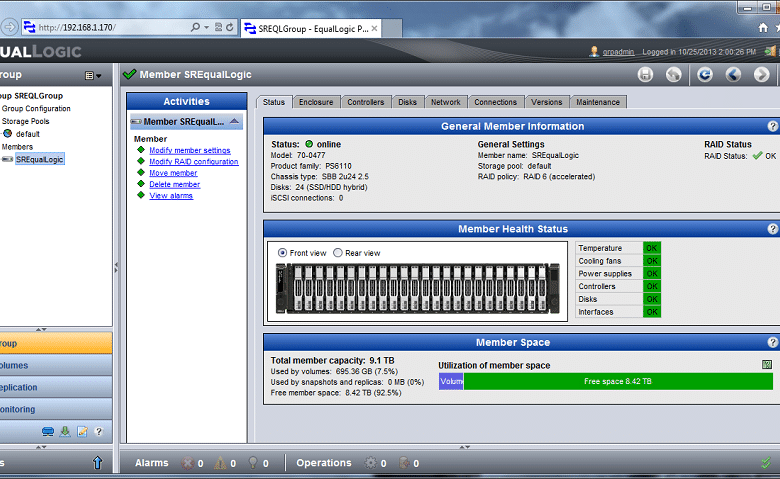780x479 pixels.
Task: Click the blue up arrow icon at bottom left
Action: pos(98,463)
